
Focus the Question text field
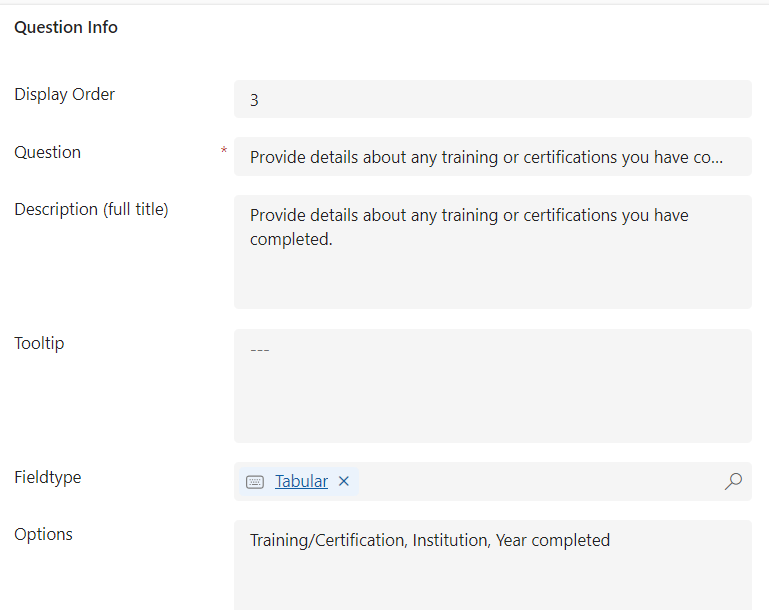click(492, 156)
